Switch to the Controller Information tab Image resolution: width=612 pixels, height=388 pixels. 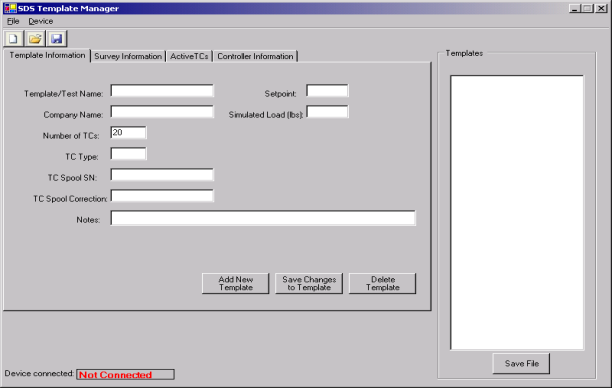pyautogui.click(x=255, y=56)
